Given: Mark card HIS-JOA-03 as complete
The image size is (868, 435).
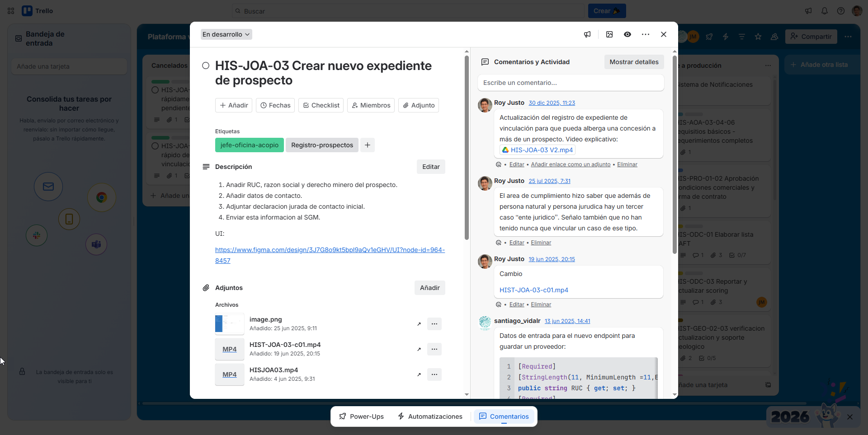Looking at the screenshot, I should click(x=206, y=65).
